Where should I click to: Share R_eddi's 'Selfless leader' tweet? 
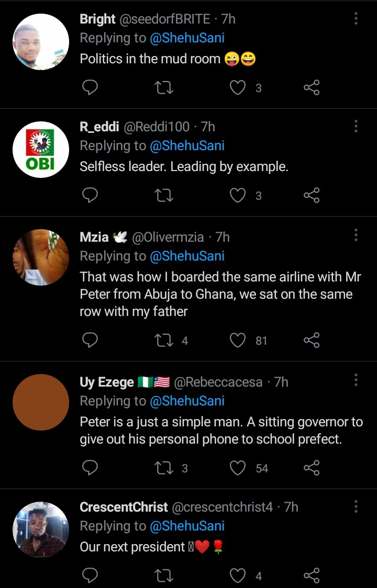[312, 196]
